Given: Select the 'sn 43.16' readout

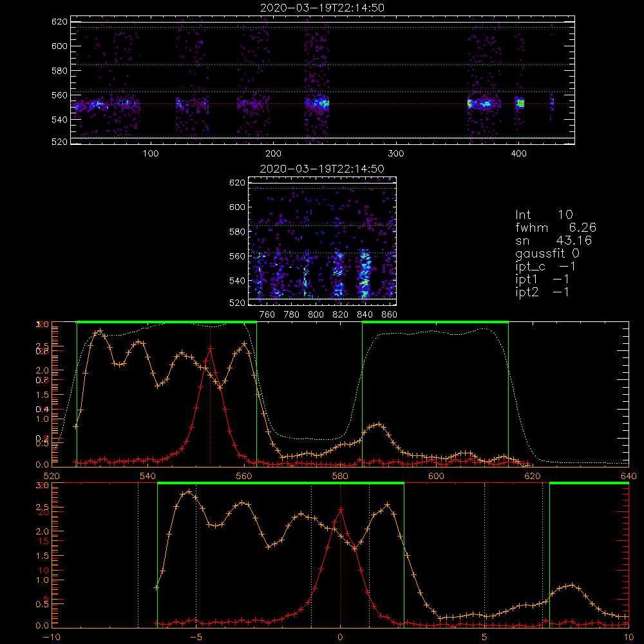Looking at the screenshot, I should [553, 240].
